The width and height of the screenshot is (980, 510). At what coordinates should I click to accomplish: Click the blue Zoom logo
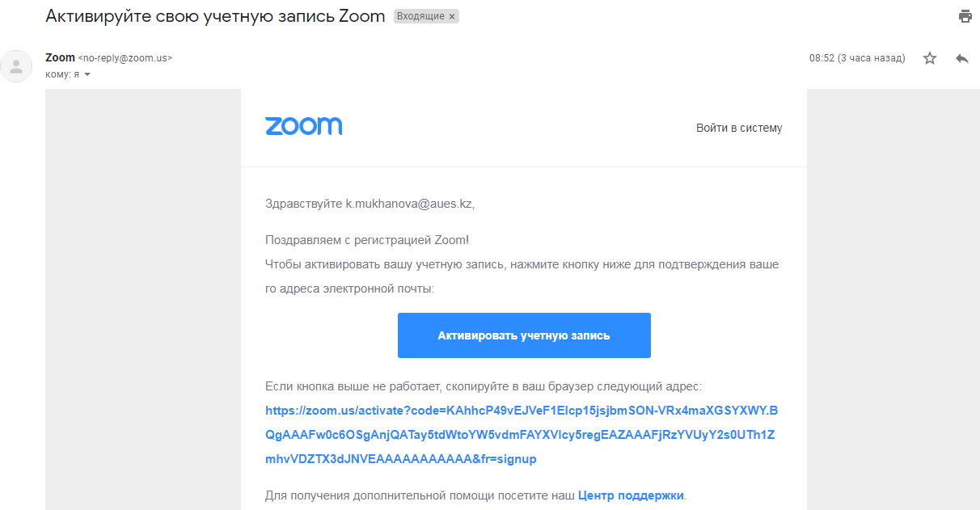pyautogui.click(x=304, y=126)
